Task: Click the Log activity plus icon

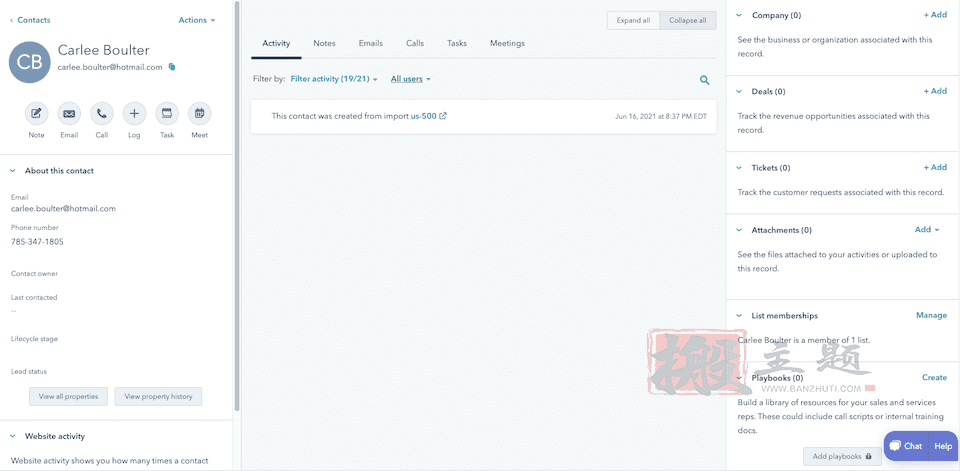Action: (x=135, y=114)
